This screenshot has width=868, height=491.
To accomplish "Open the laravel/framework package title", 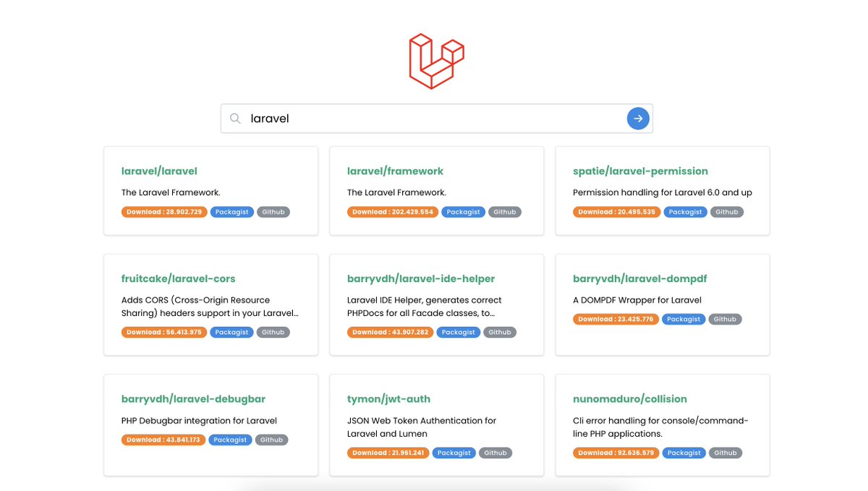I will point(395,171).
